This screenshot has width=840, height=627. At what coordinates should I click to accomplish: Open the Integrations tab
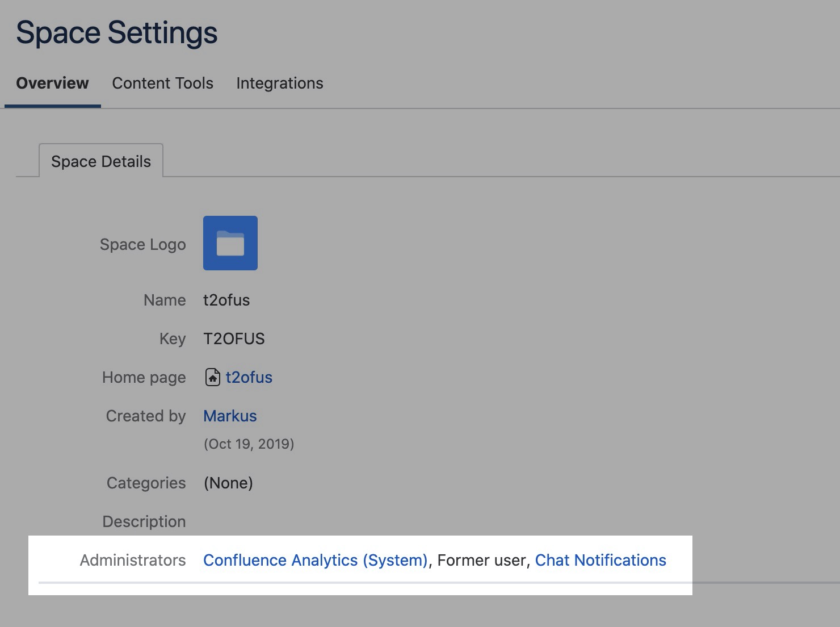point(279,83)
